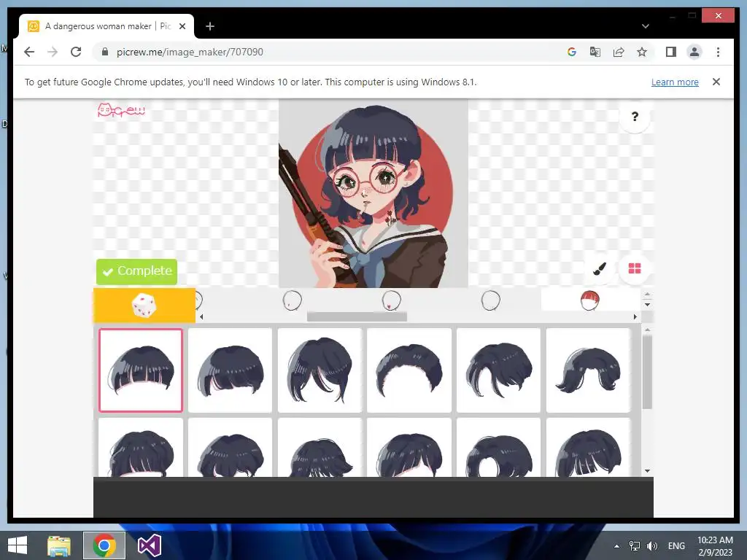The image size is (747, 560).
Task: Open the help question mark button
Action: pyautogui.click(x=635, y=117)
